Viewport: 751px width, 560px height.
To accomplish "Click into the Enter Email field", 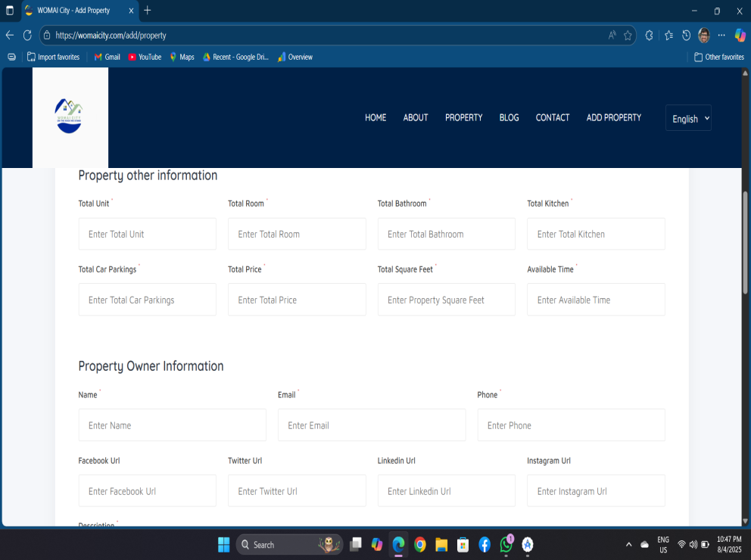I will pos(371,425).
